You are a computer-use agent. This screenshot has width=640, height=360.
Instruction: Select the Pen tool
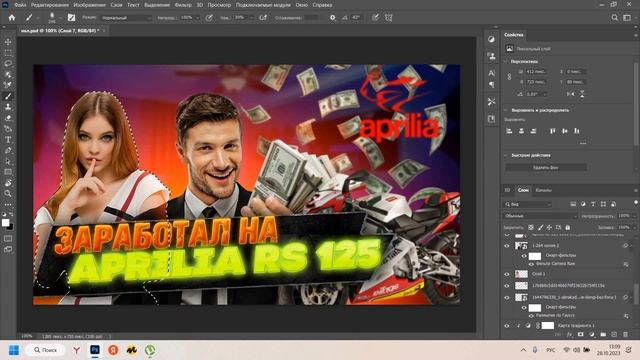click(8, 150)
